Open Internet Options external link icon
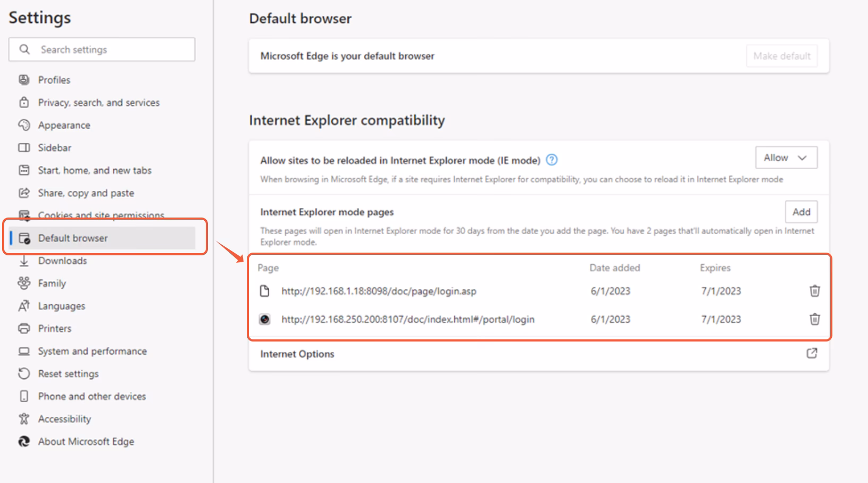The image size is (868, 483). [812, 353]
